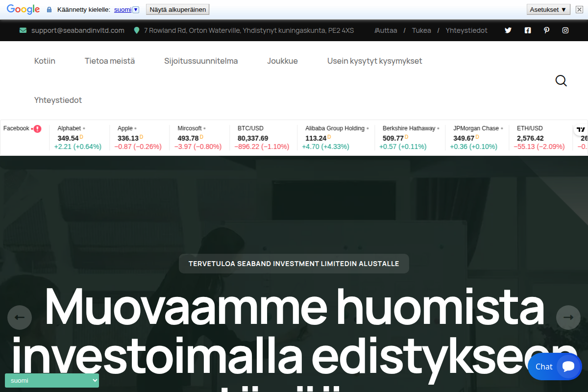
Task: Select the Apple ticker entry
Action: (x=140, y=138)
